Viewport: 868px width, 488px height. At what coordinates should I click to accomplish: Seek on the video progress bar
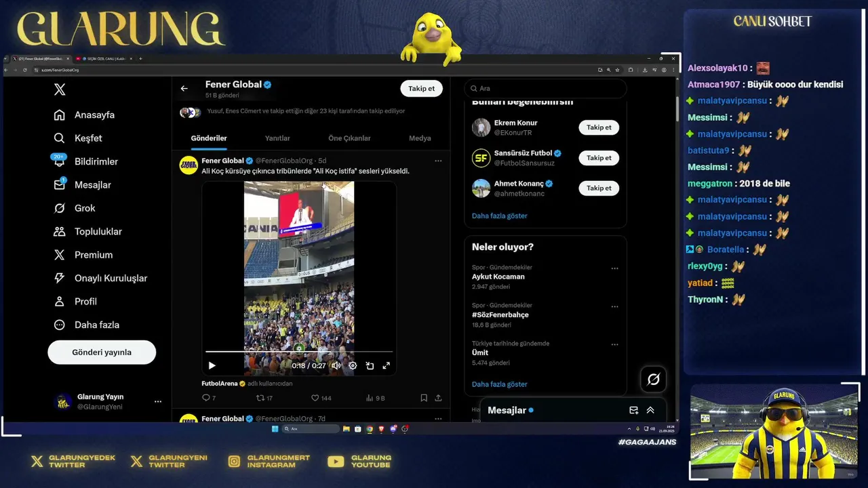point(299,352)
